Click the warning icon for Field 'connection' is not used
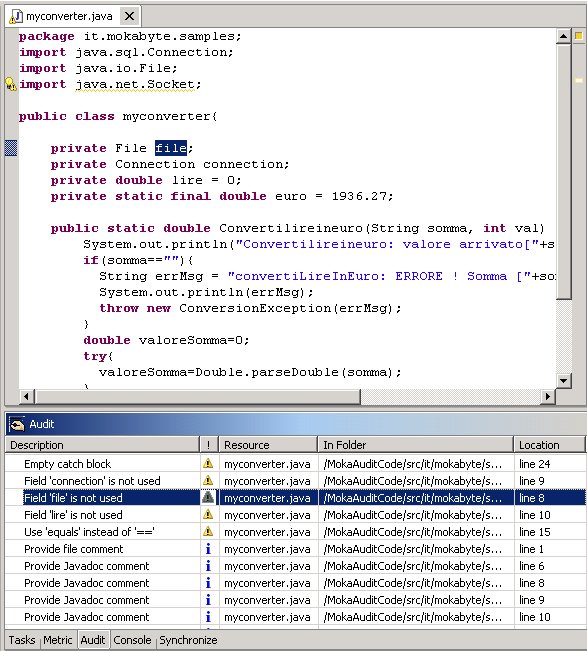Screen dimensions: 587x651 click(x=208, y=480)
